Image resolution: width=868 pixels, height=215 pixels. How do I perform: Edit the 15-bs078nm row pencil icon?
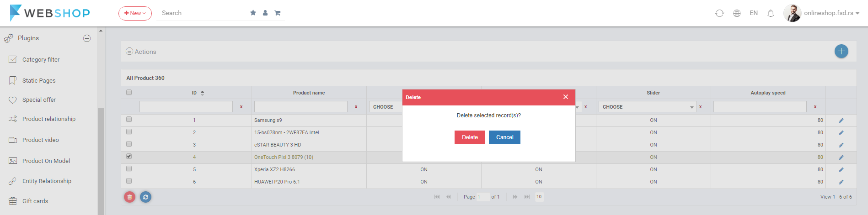tap(841, 133)
